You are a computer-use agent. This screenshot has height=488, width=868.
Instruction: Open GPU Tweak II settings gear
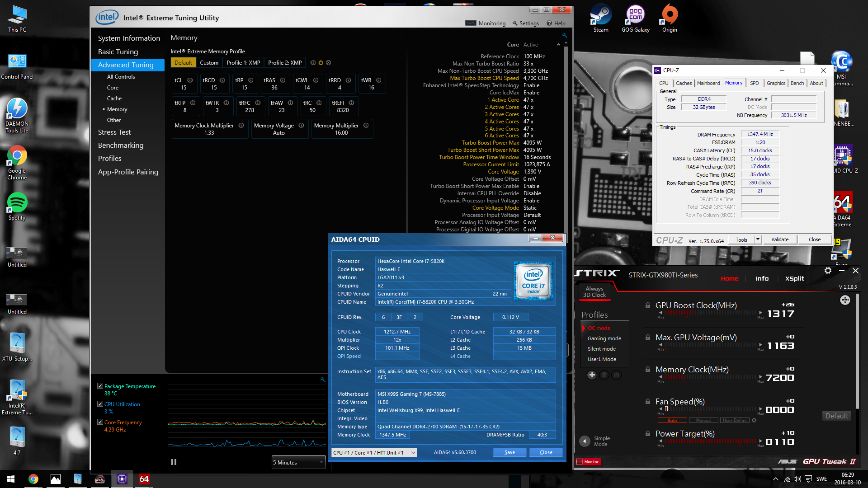pos(828,271)
